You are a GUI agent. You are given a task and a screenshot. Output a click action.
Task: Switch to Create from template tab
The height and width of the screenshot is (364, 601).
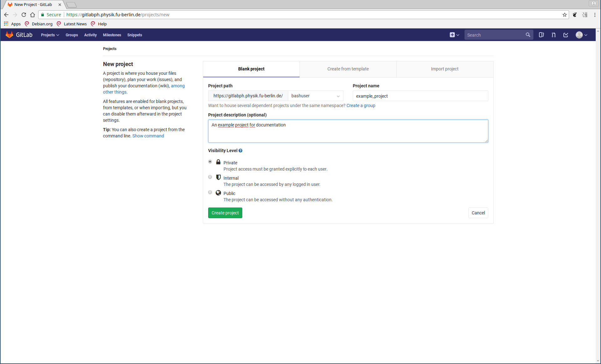(348, 69)
